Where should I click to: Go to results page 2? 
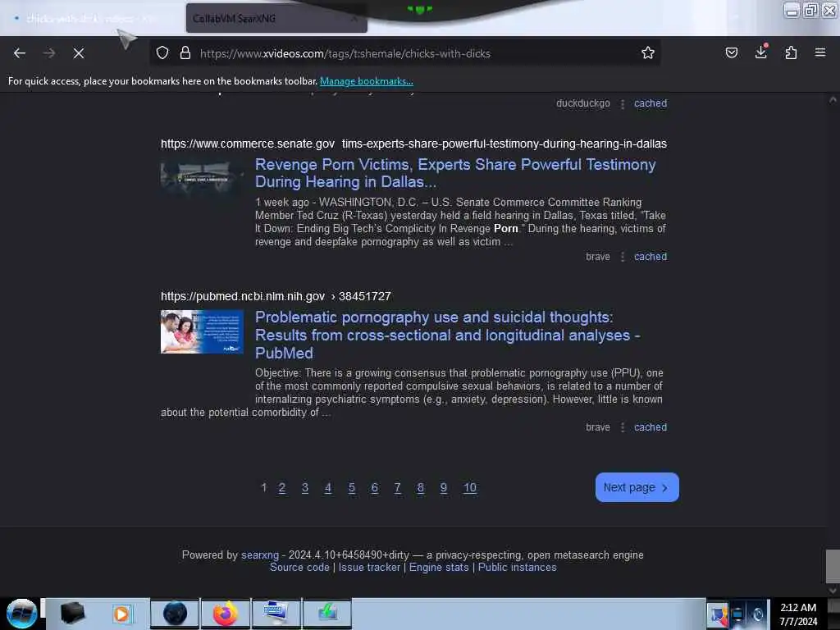[282, 487]
